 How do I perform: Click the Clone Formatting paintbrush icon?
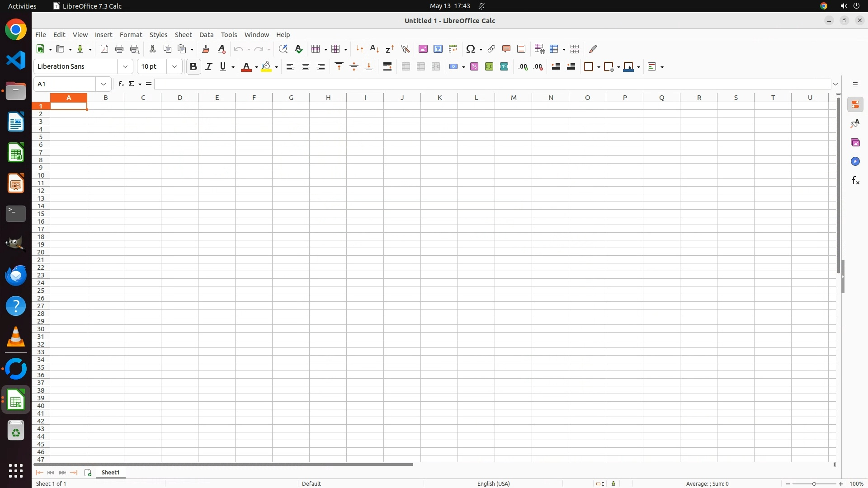click(206, 49)
